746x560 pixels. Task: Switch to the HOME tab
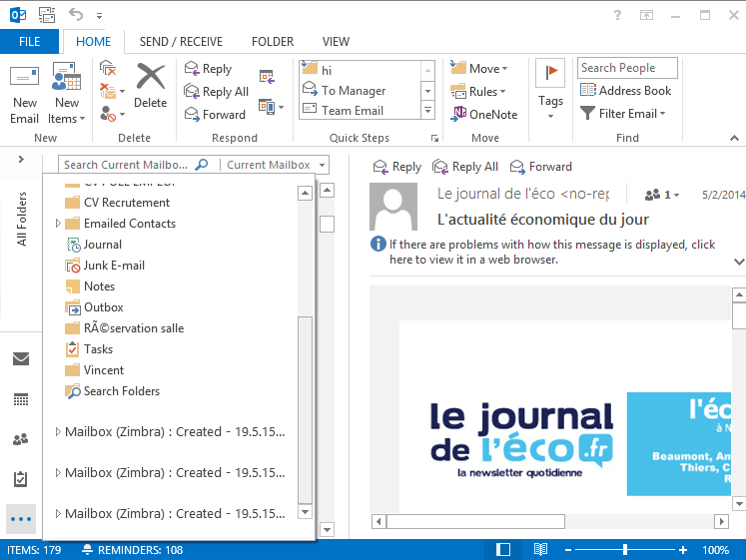(93, 42)
